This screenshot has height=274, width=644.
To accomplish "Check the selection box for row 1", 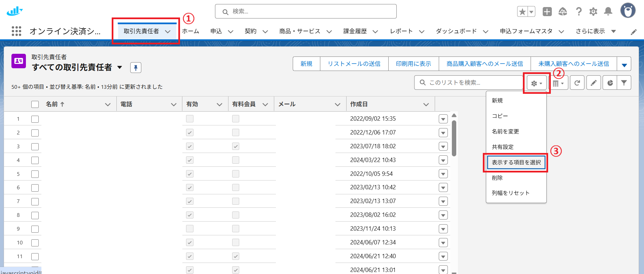I will (x=35, y=119).
